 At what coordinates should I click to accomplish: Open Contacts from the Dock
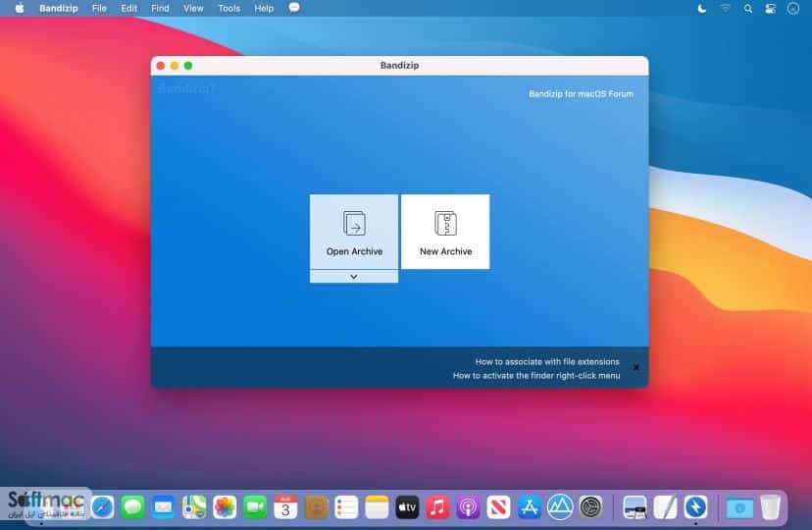(316, 507)
